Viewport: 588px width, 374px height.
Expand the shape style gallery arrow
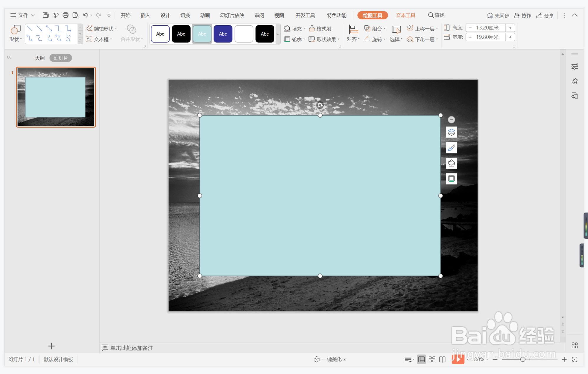pyautogui.click(x=278, y=34)
